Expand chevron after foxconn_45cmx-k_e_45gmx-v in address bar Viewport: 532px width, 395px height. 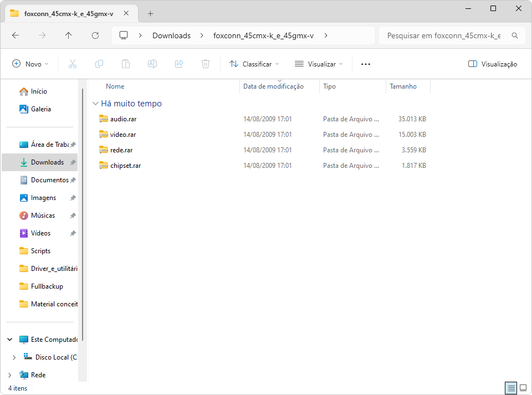coord(326,35)
